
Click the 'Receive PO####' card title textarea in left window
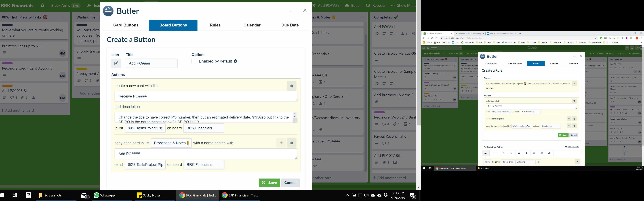tap(206, 96)
